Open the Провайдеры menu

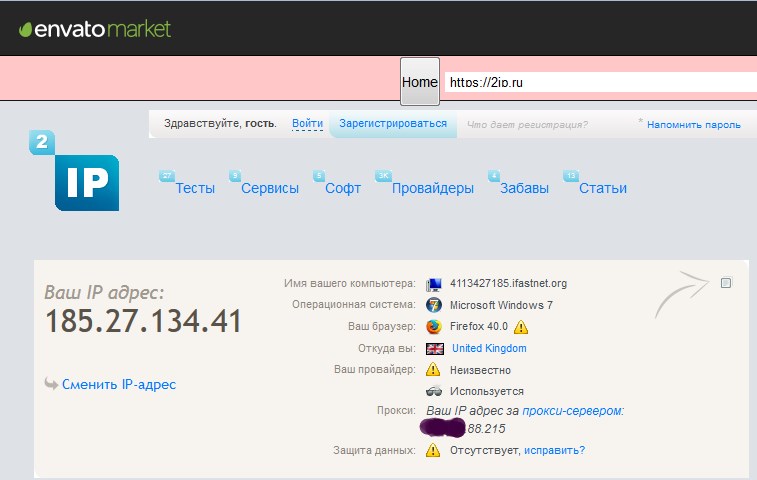(x=433, y=188)
